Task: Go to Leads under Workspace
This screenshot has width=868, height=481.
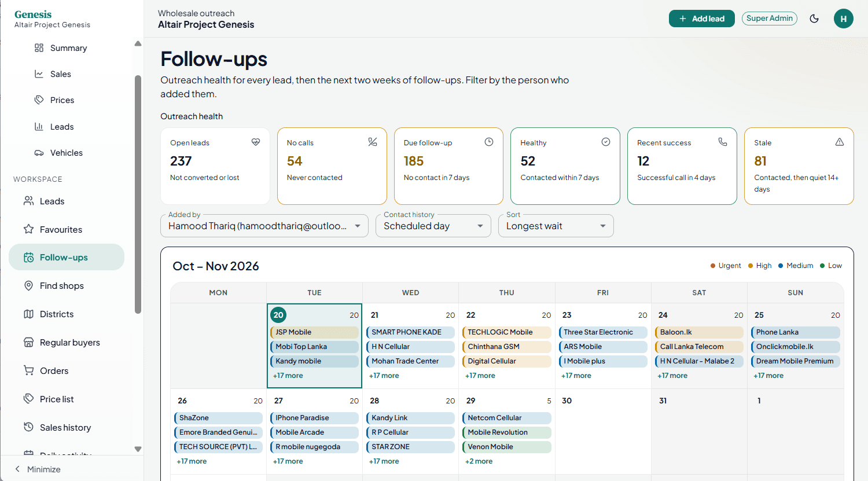Action: click(x=52, y=201)
